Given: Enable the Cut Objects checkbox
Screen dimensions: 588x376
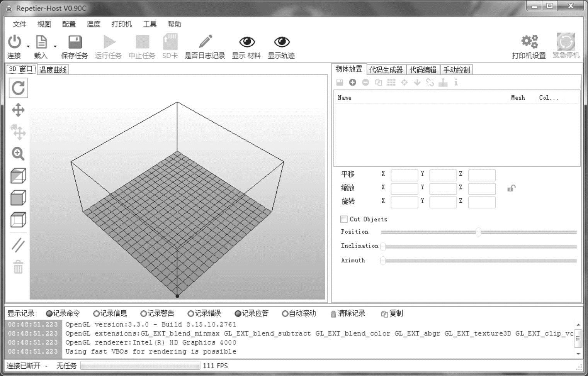Looking at the screenshot, I should tap(344, 219).
